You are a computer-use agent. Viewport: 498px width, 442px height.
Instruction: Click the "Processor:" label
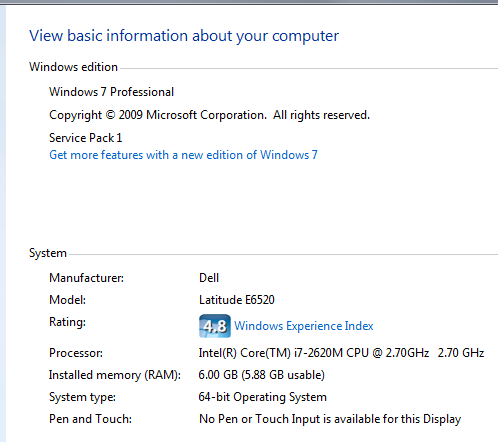76,353
